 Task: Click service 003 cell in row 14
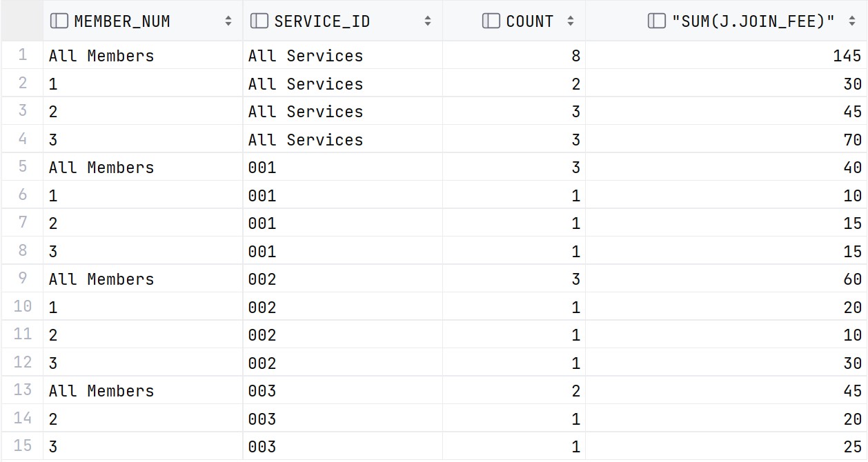343,419
